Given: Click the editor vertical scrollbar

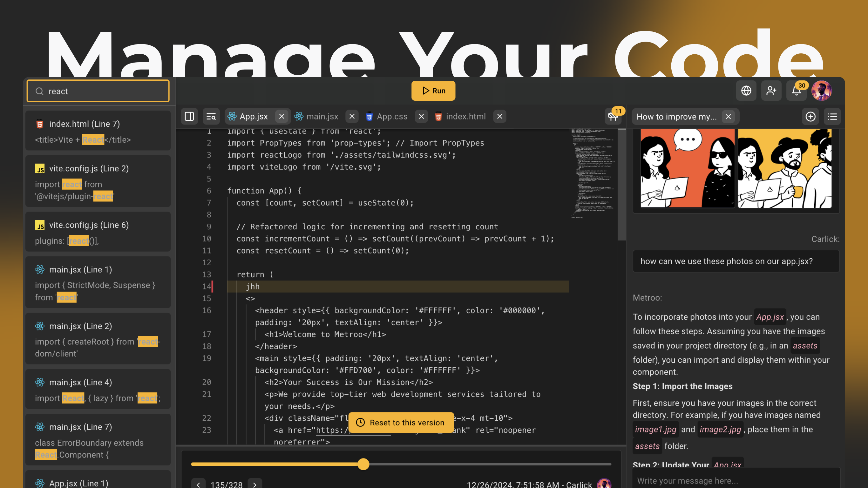Looking at the screenshot, I should pyautogui.click(x=622, y=185).
